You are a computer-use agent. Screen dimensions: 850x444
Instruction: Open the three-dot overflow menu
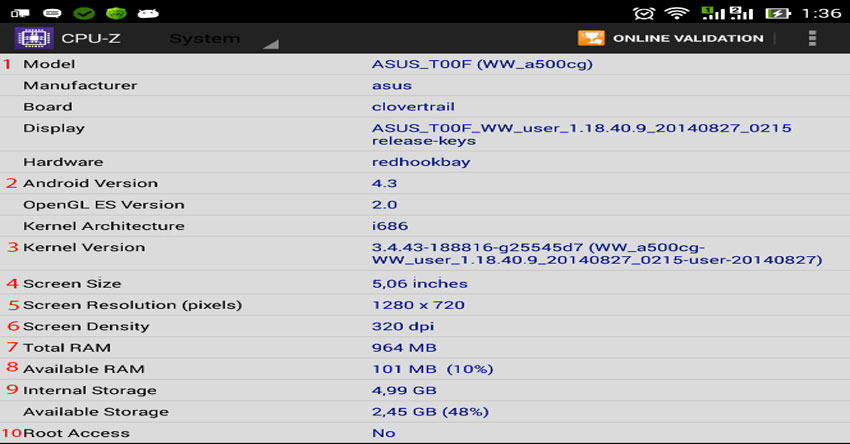(x=812, y=38)
